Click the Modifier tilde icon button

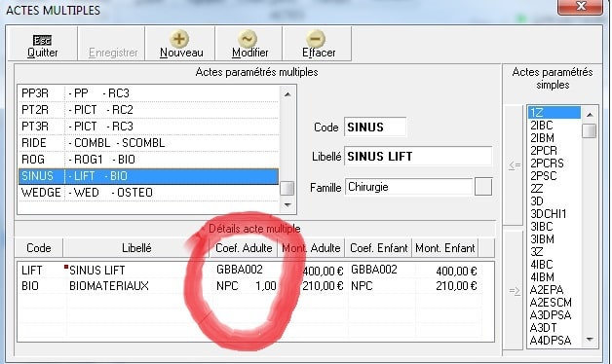(x=249, y=44)
